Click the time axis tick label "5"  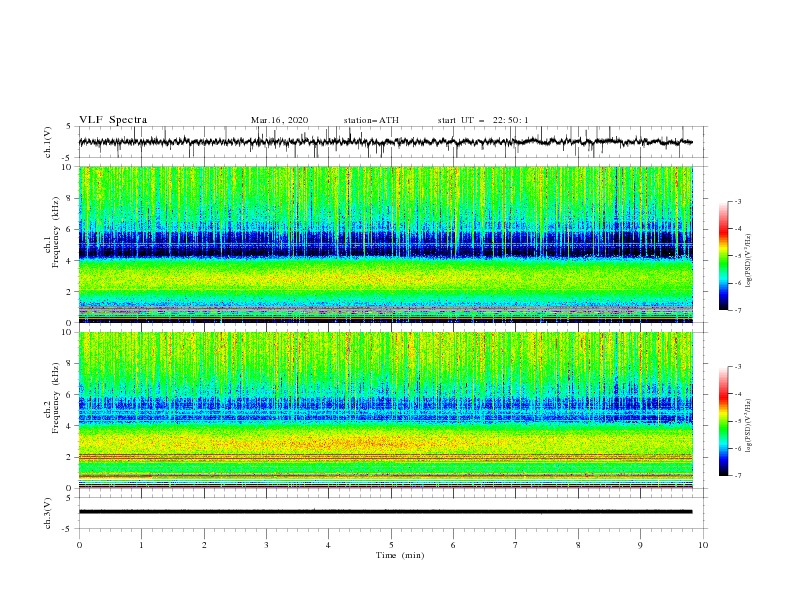click(x=391, y=545)
